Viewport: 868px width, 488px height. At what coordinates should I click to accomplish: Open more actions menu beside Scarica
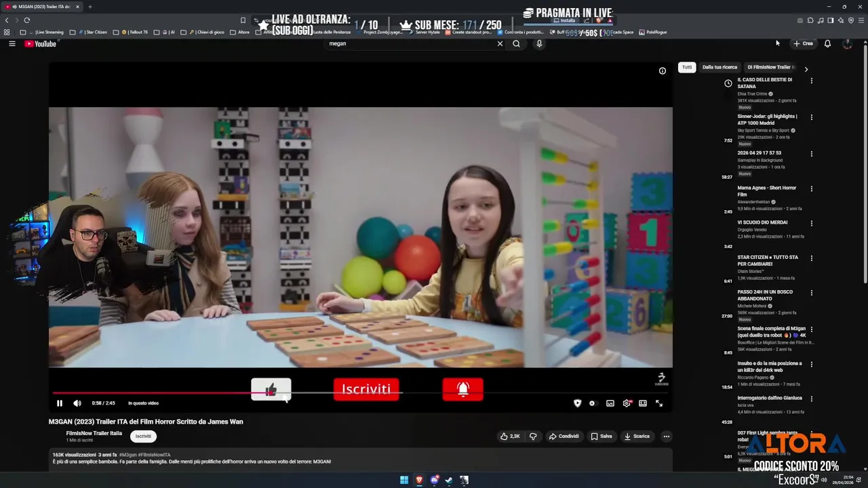point(667,436)
